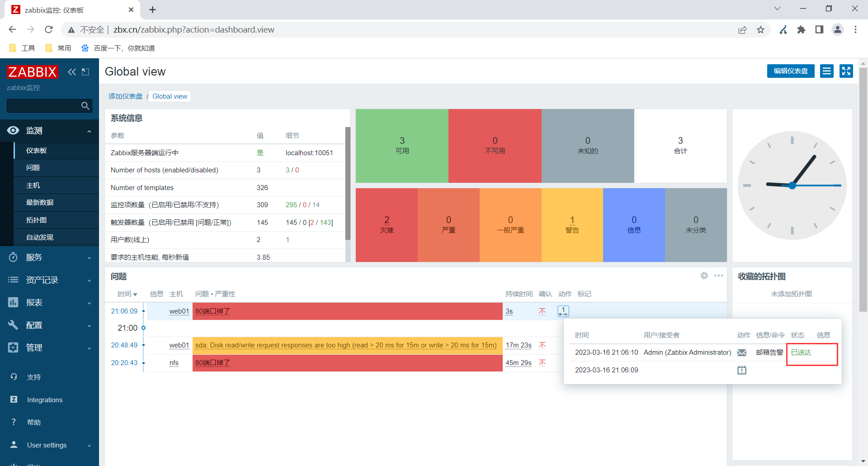Screen dimensions: 868x466
Task: Click the stopwatch icon for 服务
Action: pyautogui.click(x=13, y=257)
